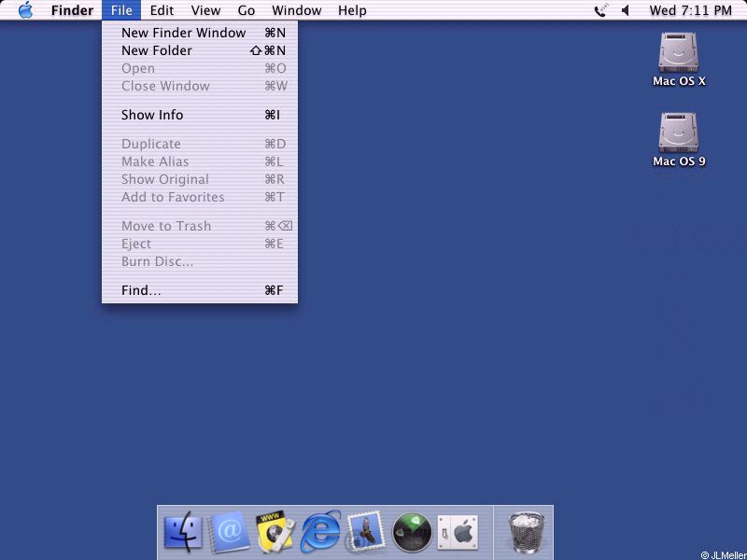Open the View menu
The height and width of the screenshot is (560, 747).
click(x=205, y=10)
